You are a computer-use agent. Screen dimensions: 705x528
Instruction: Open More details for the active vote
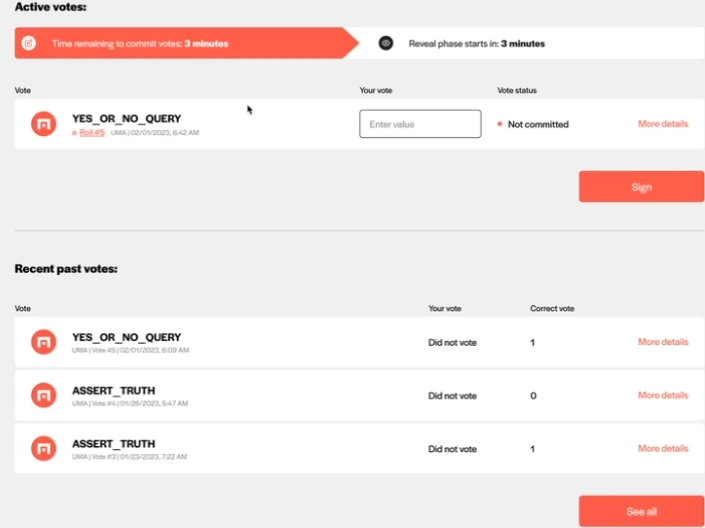pyautogui.click(x=663, y=124)
